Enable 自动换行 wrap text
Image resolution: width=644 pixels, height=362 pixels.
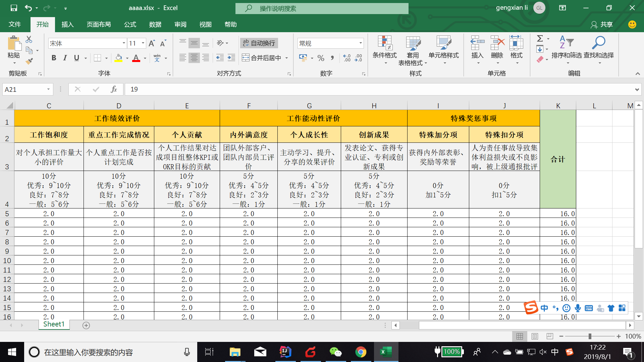259,43
